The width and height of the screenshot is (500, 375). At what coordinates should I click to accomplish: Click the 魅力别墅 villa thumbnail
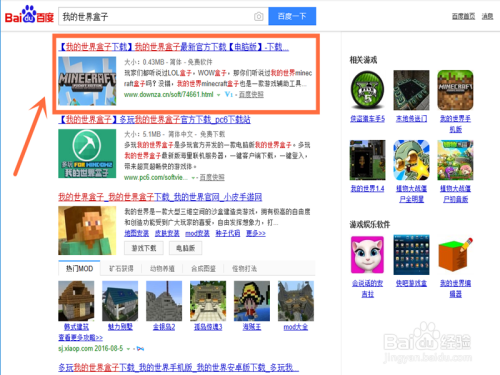120,301
